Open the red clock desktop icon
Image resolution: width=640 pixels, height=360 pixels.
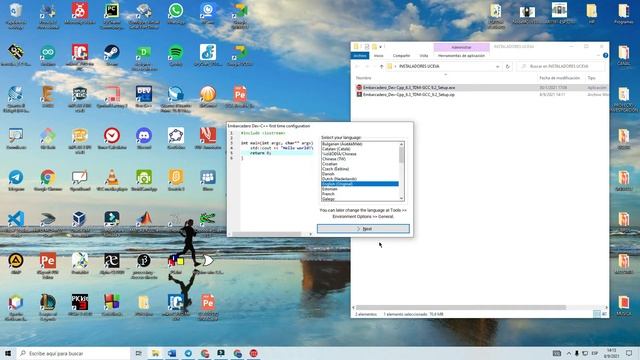112,138
